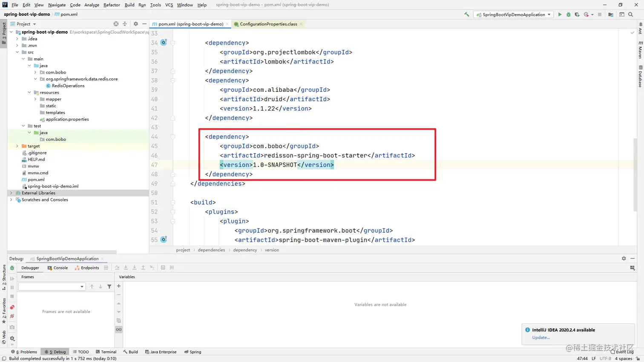
Task: Open Project panel settings gear
Action: 136,24
